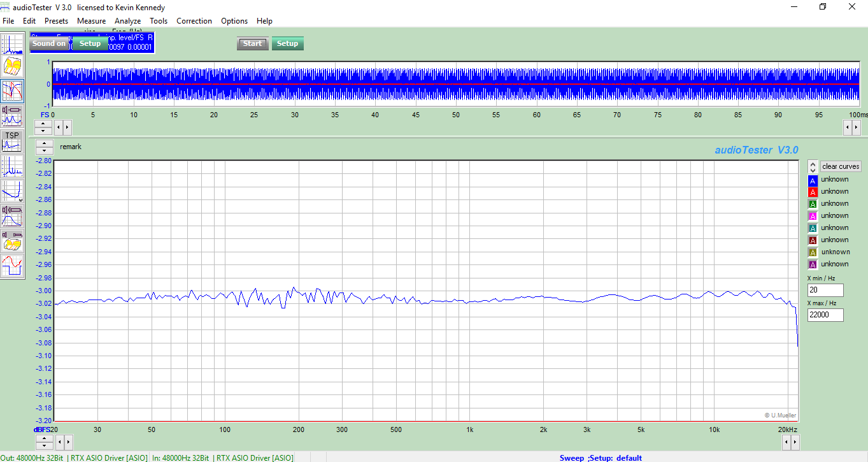Click the Start measurement button

pos(253,43)
